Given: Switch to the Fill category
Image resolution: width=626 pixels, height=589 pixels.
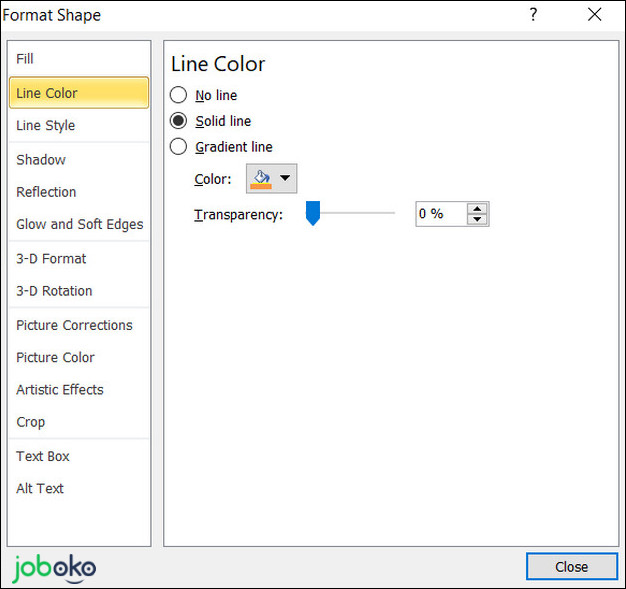Looking at the screenshot, I should click(x=25, y=59).
